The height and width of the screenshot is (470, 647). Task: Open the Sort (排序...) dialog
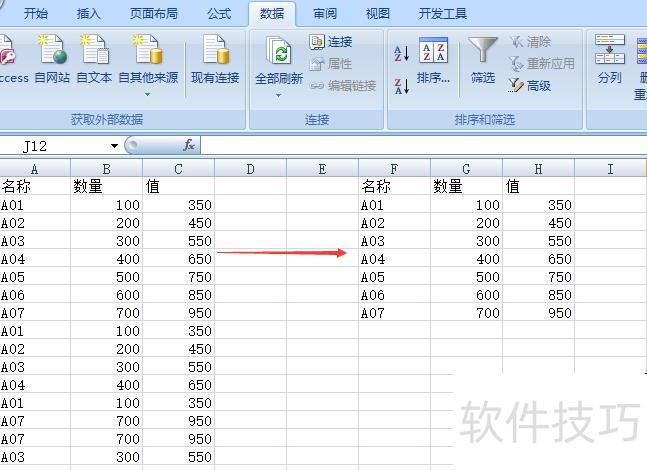433,60
